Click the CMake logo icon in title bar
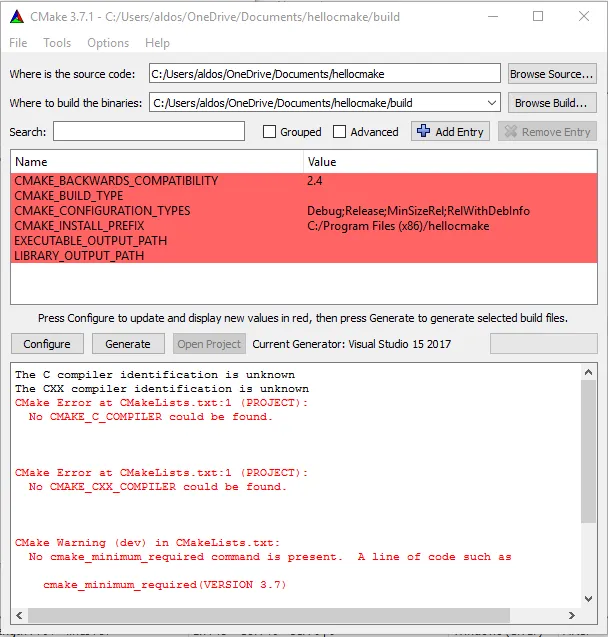 pyautogui.click(x=17, y=17)
